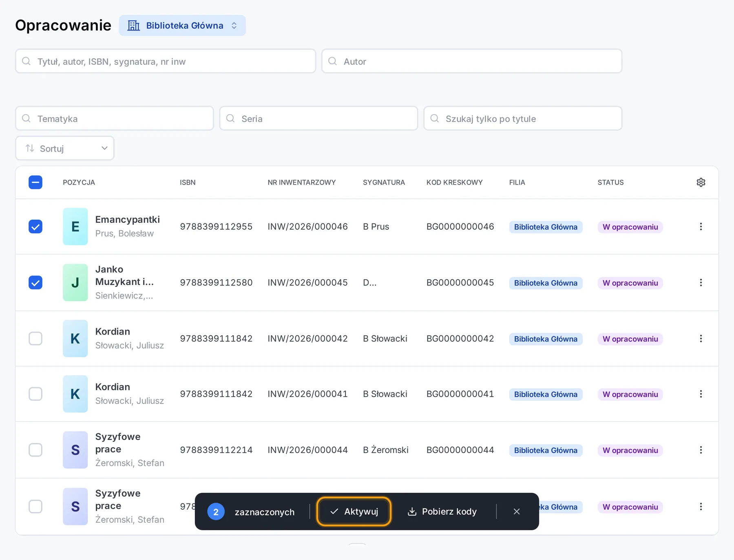Click the Emancypantki title
734x560 pixels.
click(x=128, y=220)
